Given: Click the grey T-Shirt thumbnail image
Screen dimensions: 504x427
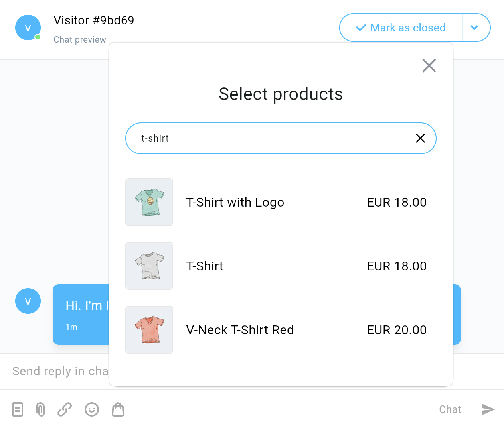Looking at the screenshot, I should pyautogui.click(x=149, y=266).
